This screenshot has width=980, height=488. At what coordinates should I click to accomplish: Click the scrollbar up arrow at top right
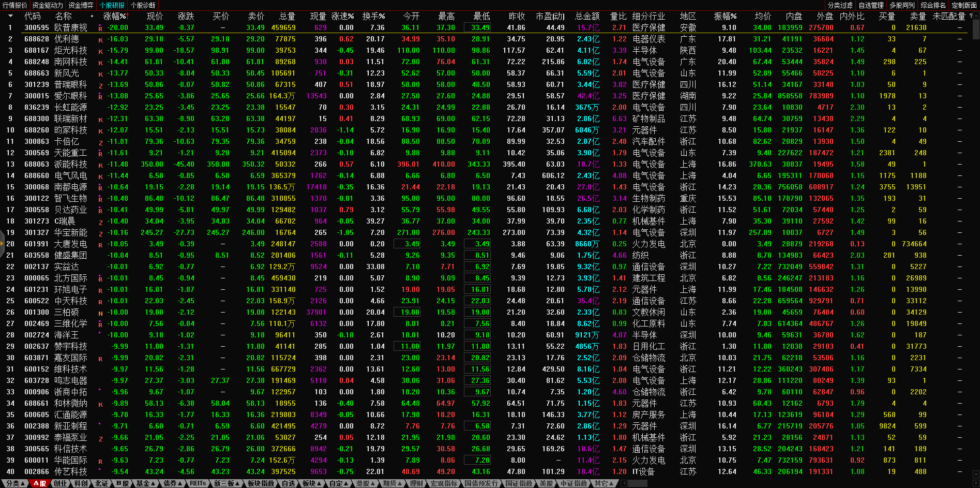976,16
